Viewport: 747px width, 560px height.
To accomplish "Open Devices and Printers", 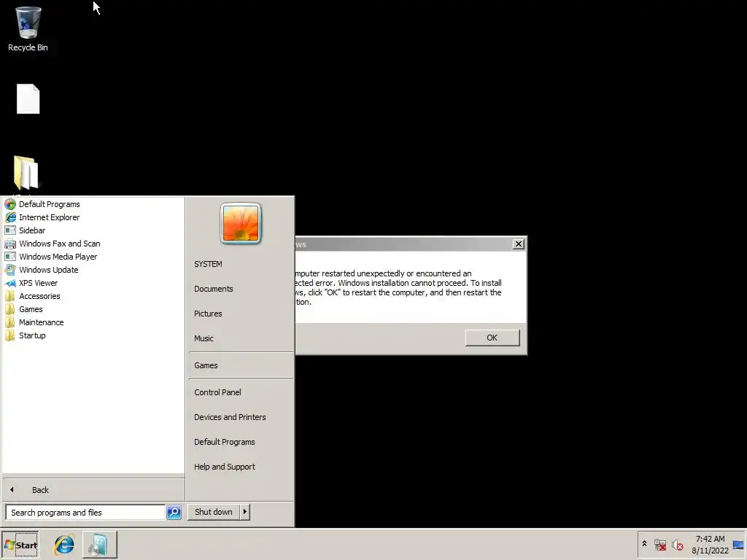I will coord(230,417).
